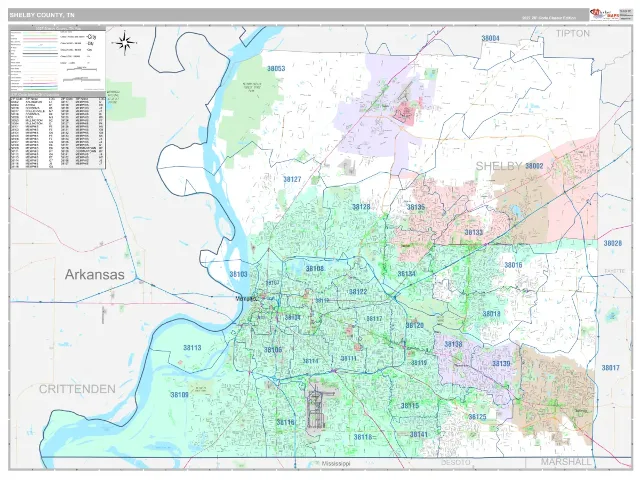This screenshot has height=480, width=640.
Task: Select ZIP code label 38128
Action: (x=361, y=207)
